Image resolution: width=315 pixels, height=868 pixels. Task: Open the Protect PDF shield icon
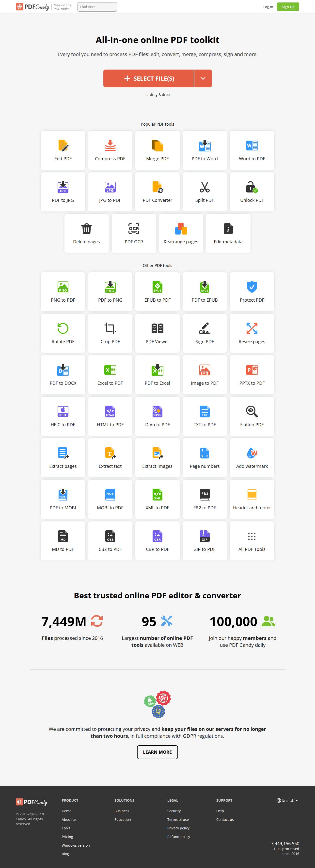click(x=252, y=287)
